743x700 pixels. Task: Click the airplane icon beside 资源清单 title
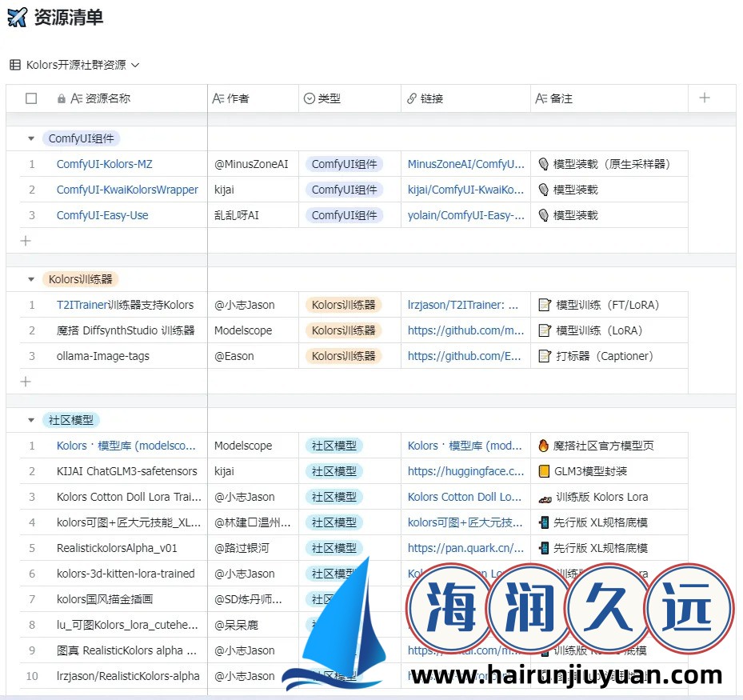[x=17, y=17]
